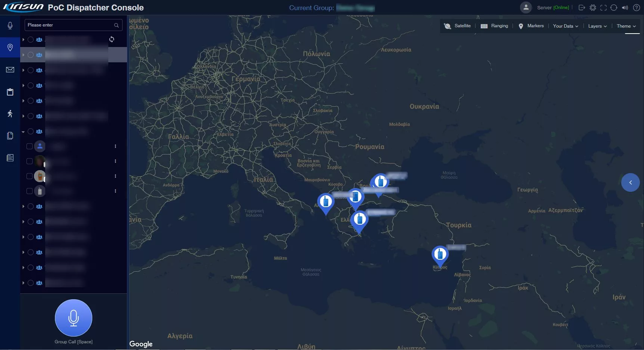Select the map location pin sidebar icon

(10, 47)
